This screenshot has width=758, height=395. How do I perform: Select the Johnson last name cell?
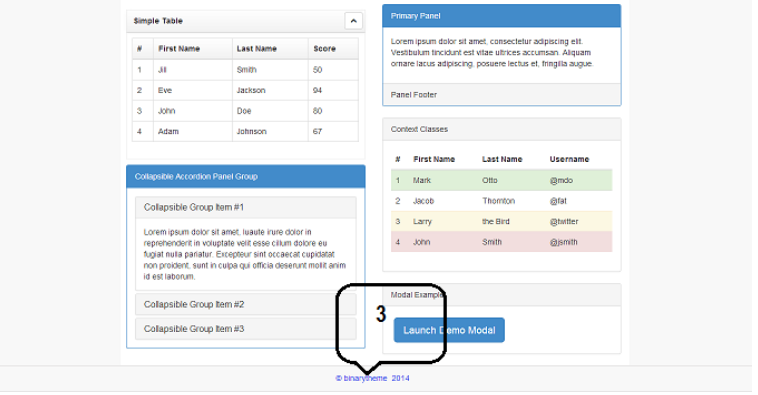click(251, 132)
